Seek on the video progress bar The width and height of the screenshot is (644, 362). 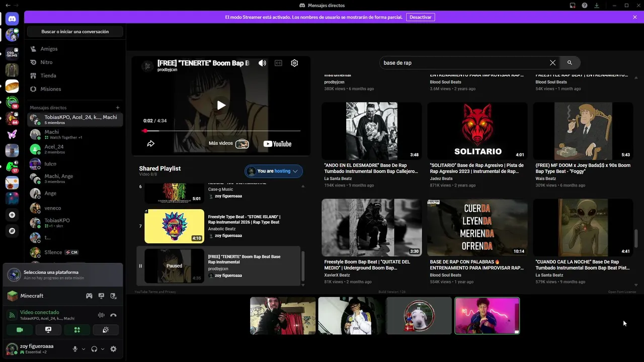tap(222, 131)
